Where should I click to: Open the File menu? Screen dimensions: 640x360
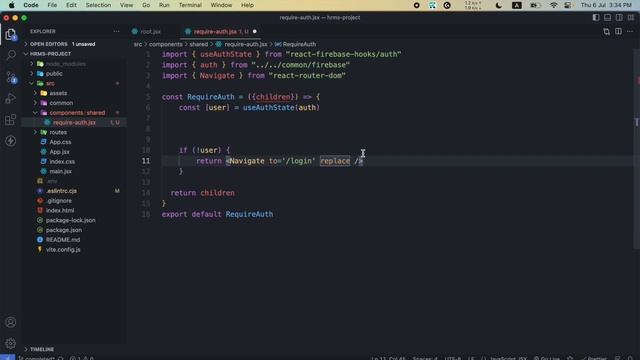(52, 5)
